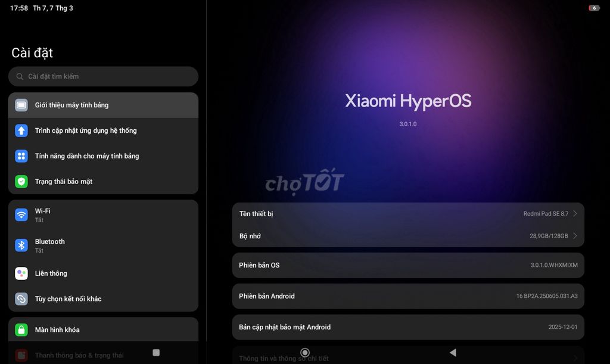This screenshot has height=364, width=610.
Task: Open the Tên thiết bị row
Action: (408, 213)
